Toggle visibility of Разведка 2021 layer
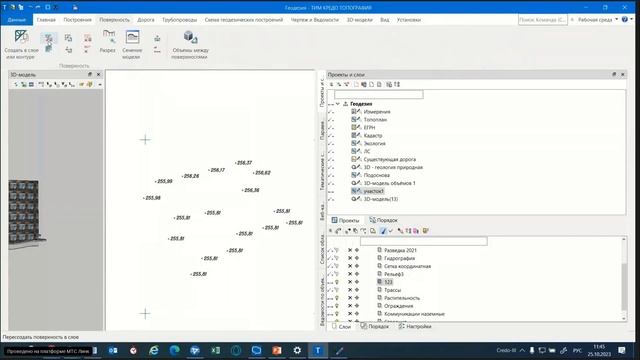 pos(337,250)
